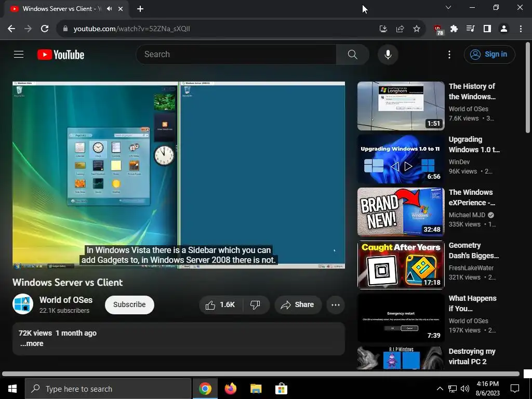Viewport: 532px width, 399px height.
Task: Start voice search with microphone
Action: (x=388, y=54)
